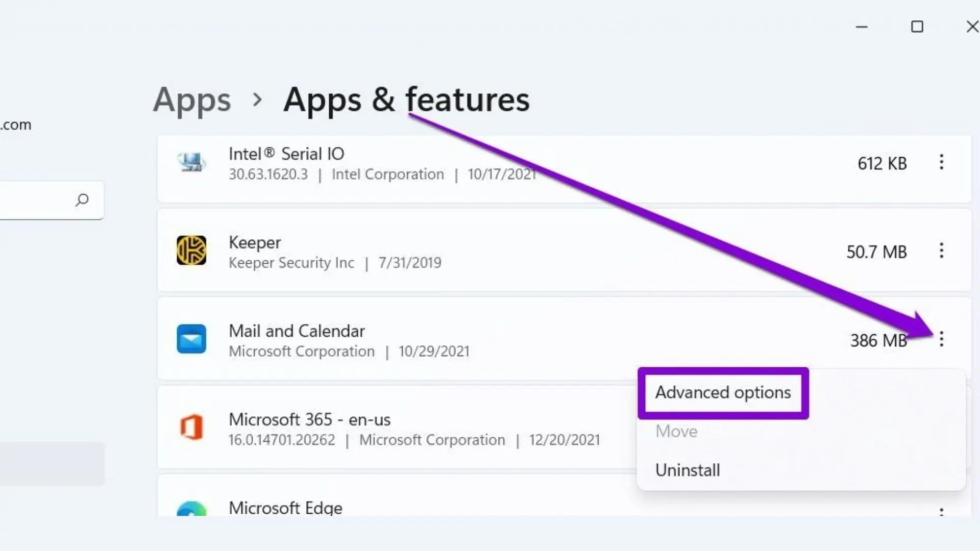
Task: Click the search magnifier icon
Action: 82,199
